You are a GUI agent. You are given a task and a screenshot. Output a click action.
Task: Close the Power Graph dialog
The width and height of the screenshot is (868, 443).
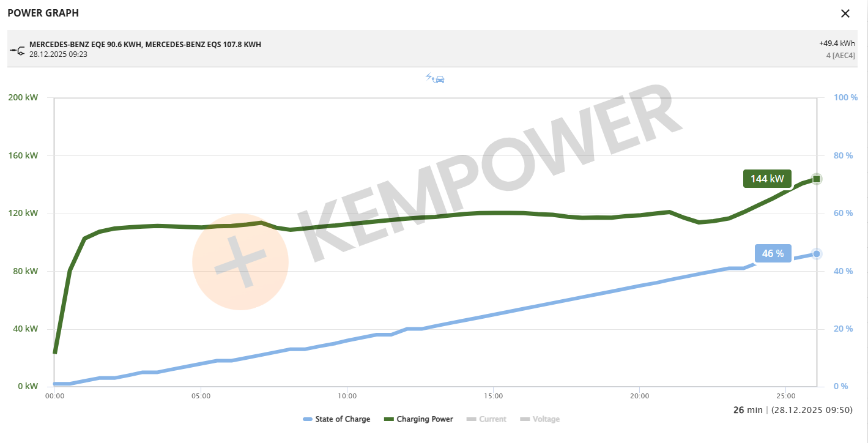click(x=845, y=13)
